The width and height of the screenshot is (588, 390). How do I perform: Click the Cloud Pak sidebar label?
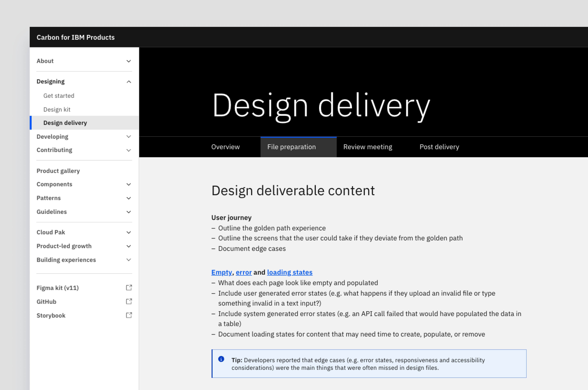tap(51, 232)
